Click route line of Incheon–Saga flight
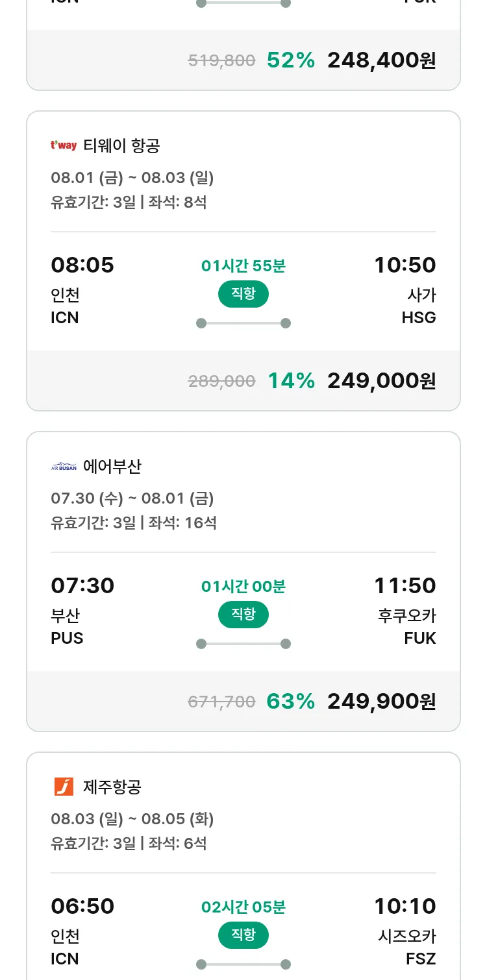Screen dimensions: 487x980 pyautogui.click(x=243, y=323)
